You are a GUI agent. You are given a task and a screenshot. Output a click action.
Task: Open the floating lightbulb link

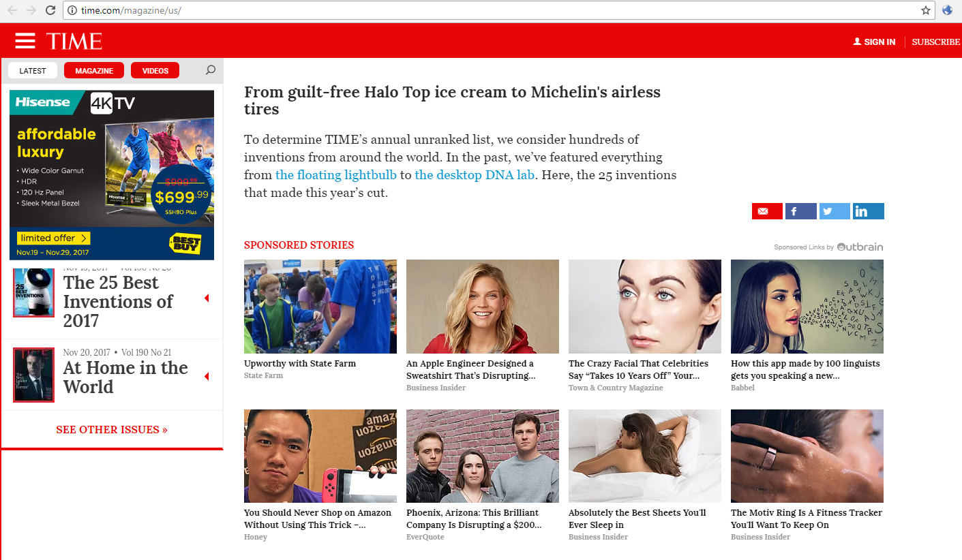click(x=336, y=175)
